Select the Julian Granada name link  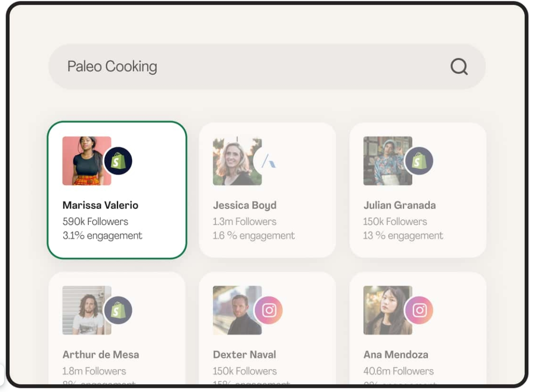tap(400, 205)
